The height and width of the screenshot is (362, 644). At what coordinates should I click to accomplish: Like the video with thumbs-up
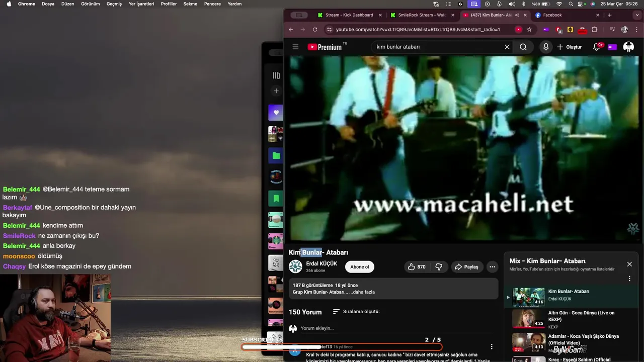point(417,267)
